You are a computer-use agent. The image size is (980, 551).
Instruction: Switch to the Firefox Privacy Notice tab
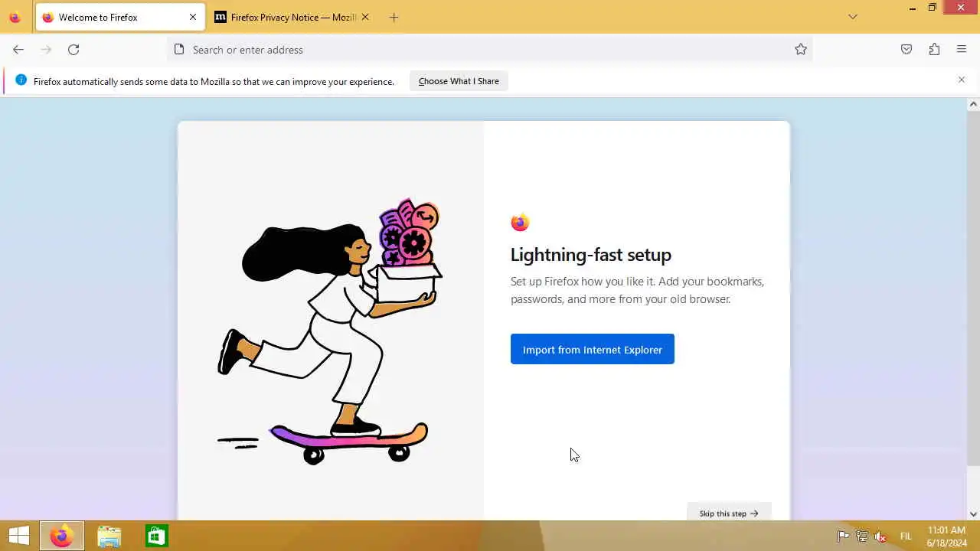(x=292, y=17)
